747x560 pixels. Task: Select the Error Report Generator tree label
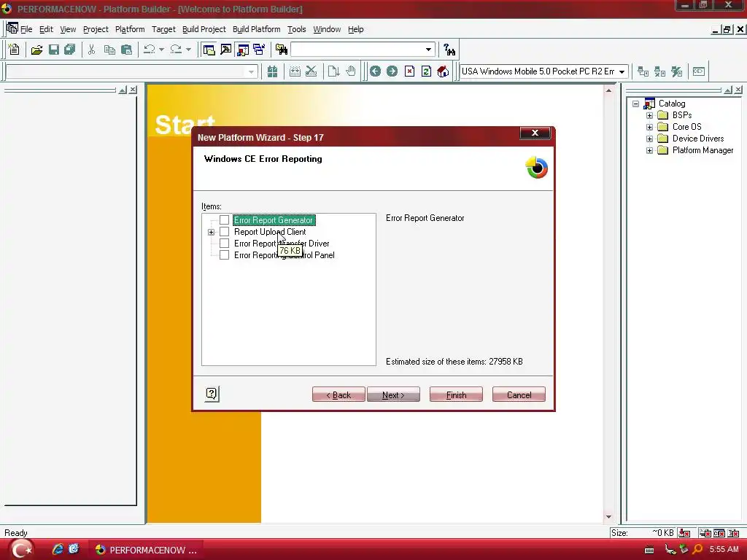pyautogui.click(x=274, y=220)
